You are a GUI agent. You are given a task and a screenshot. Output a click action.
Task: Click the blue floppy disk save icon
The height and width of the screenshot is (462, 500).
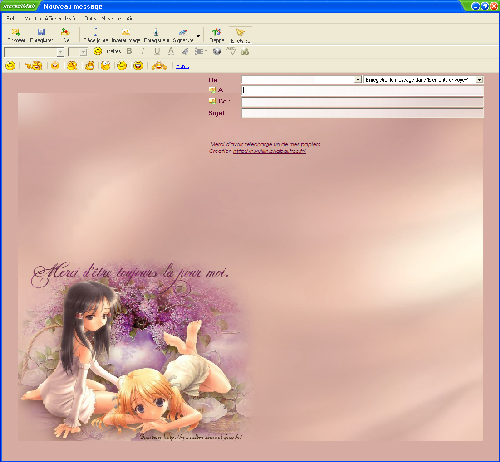[41, 32]
